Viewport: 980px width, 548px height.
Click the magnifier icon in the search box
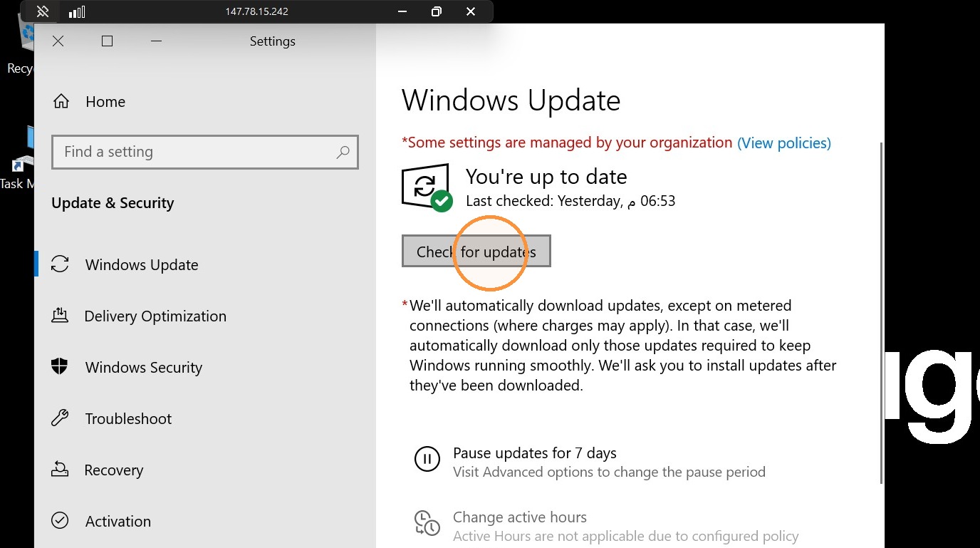point(343,152)
